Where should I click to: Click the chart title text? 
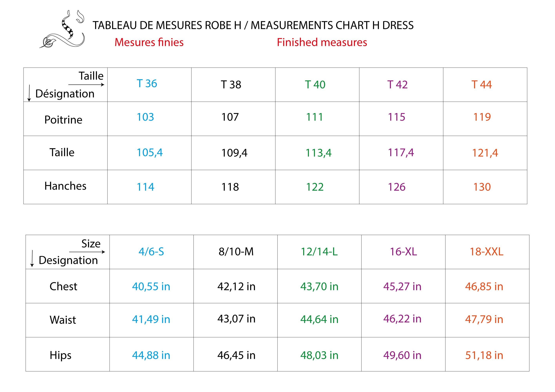click(253, 25)
